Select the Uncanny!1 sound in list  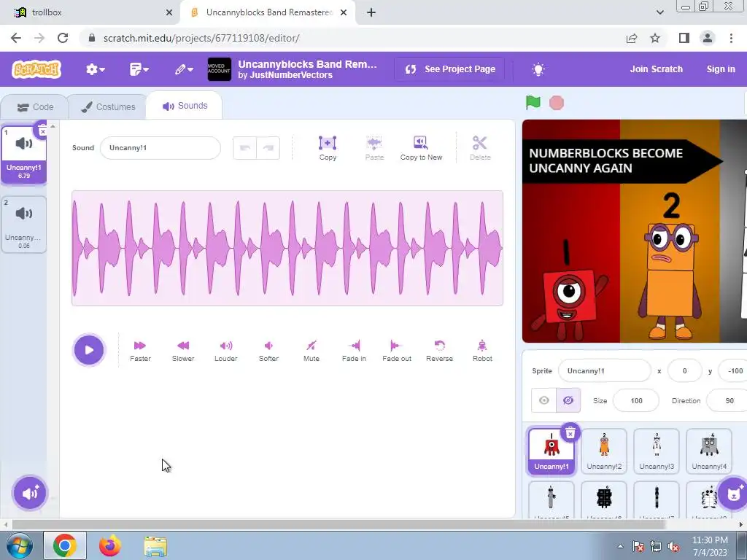(x=24, y=155)
